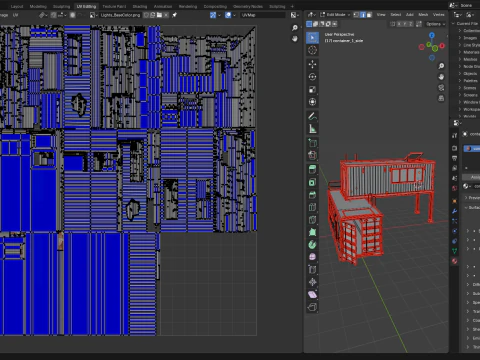This screenshot has width=480, height=360.
Task: Switch perspective/orthographic grid icon in viewport
Action: pos(441,98)
